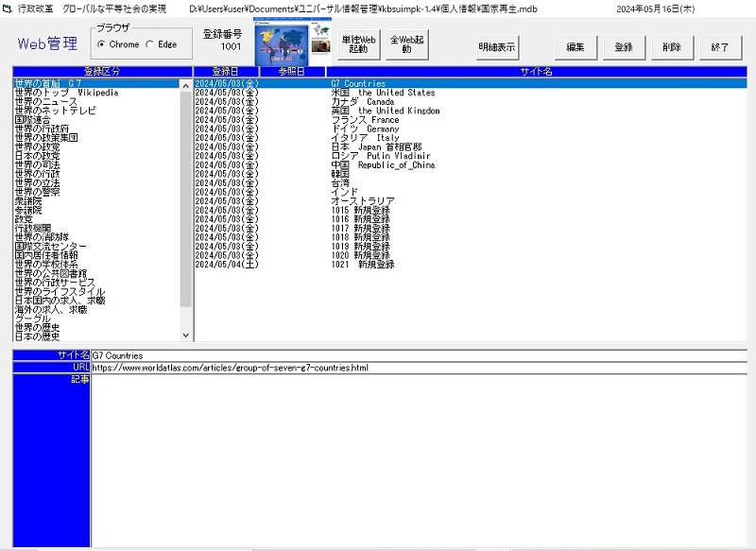Select the Chrome browser radio button
The image size is (756, 551).
coord(102,44)
